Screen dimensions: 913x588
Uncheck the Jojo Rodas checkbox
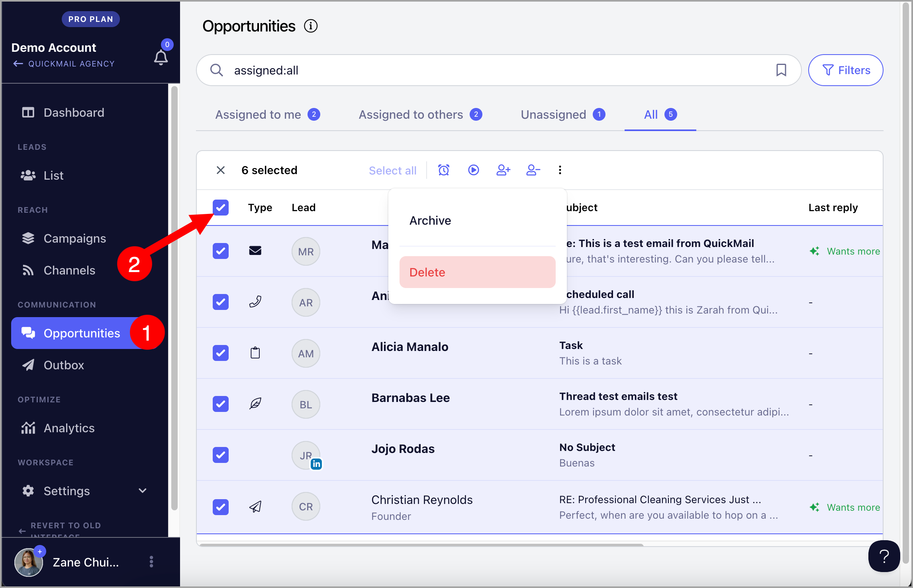(221, 455)
